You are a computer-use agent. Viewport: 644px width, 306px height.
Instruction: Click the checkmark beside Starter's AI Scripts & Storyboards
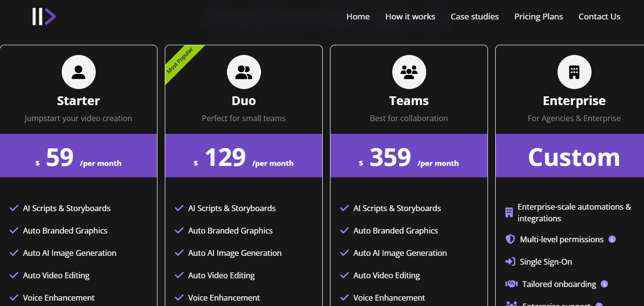click(x=13, y=208)
